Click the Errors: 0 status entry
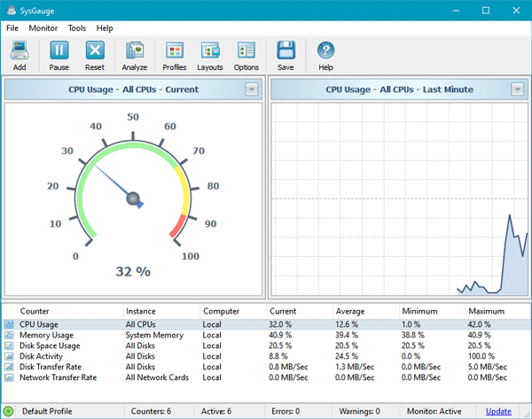This screenshot has height=419, width=532. pyautogui.click(x=286, y=411)
